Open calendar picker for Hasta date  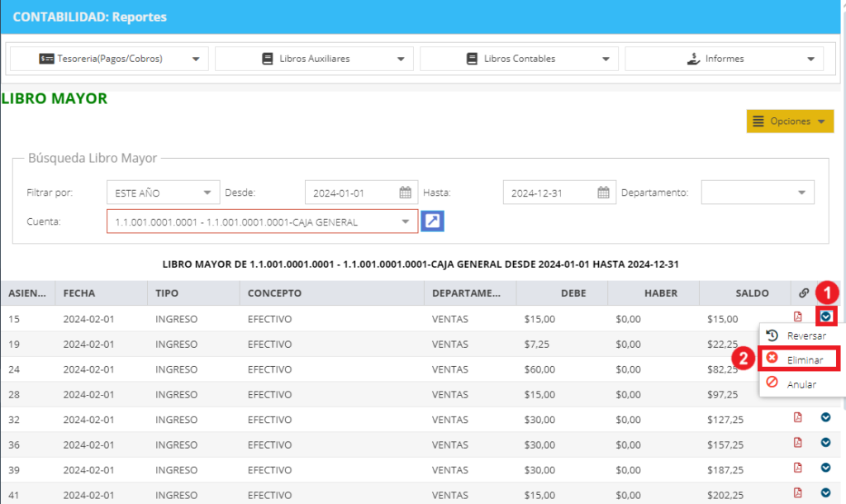(603, 193)
